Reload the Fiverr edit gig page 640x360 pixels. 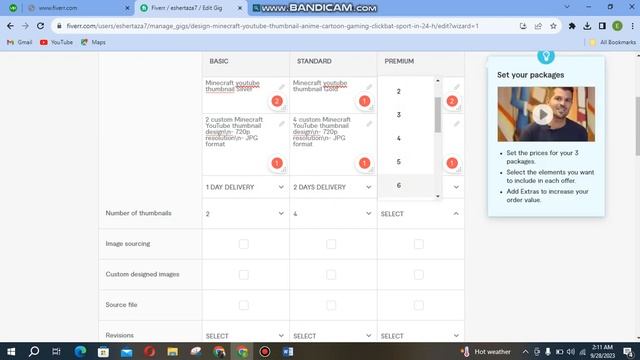[40, 26]
